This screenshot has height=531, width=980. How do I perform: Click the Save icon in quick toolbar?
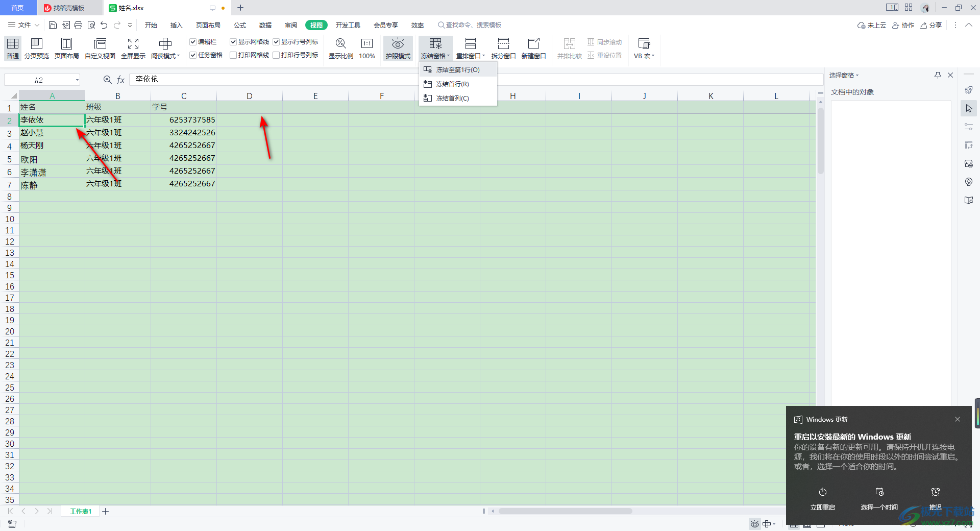pos(53,25)
